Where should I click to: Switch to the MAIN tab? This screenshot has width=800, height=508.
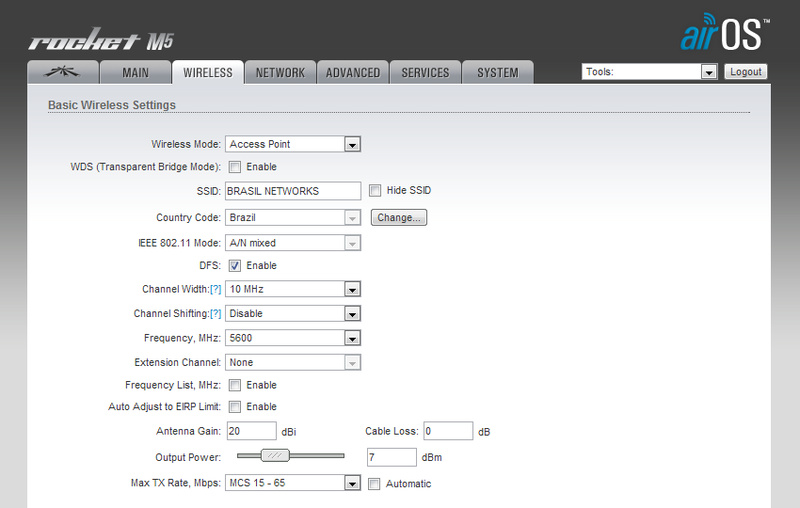pyautogui.click(x=135, y=72)
